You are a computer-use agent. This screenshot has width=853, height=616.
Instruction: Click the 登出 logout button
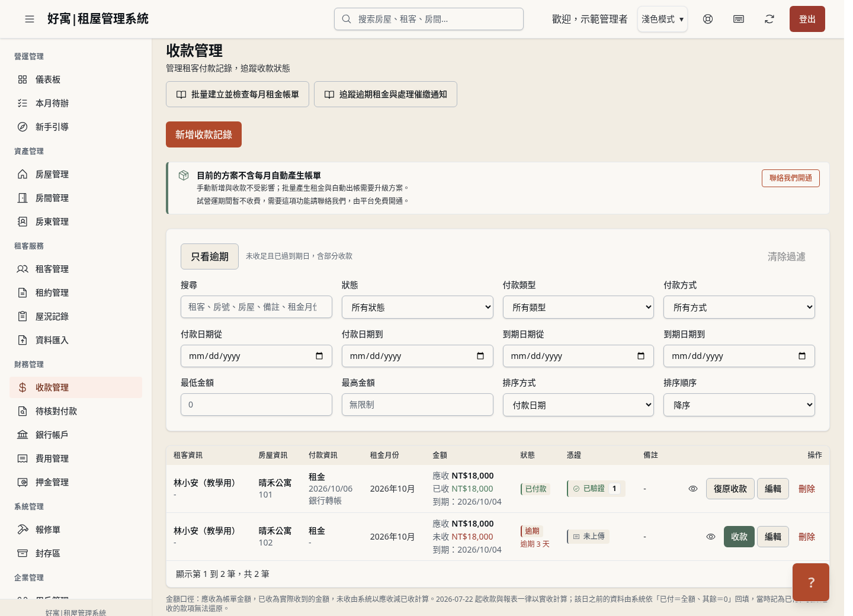pyautogui.click(x=807, y=19)
